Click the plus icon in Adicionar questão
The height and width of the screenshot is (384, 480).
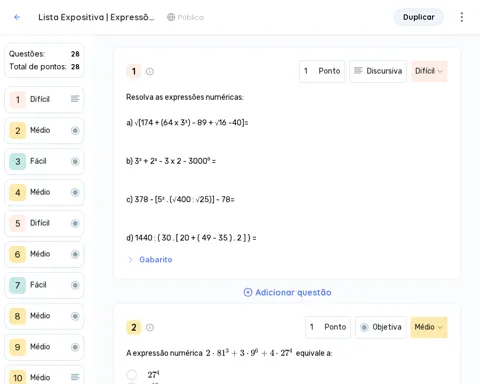[248, 292]
